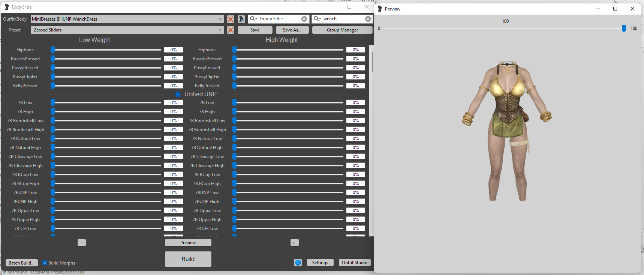Click the Low Weight 7B Cleavage High slider
Image resolution: width=644 pixels, height=275 pixels.
(x=106, y=166)
